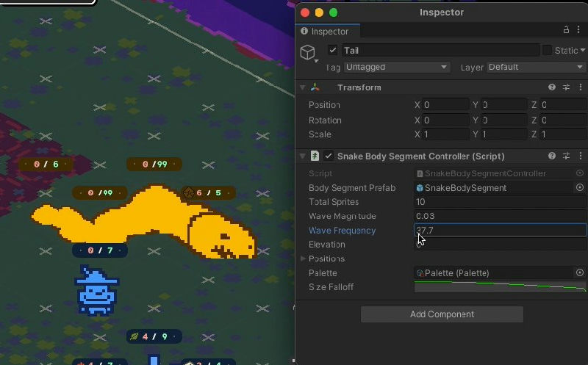Viewport: 588px width, 365px height.
Task: Open Snake Body Segment Controller more options
Action: coord(581,156)
